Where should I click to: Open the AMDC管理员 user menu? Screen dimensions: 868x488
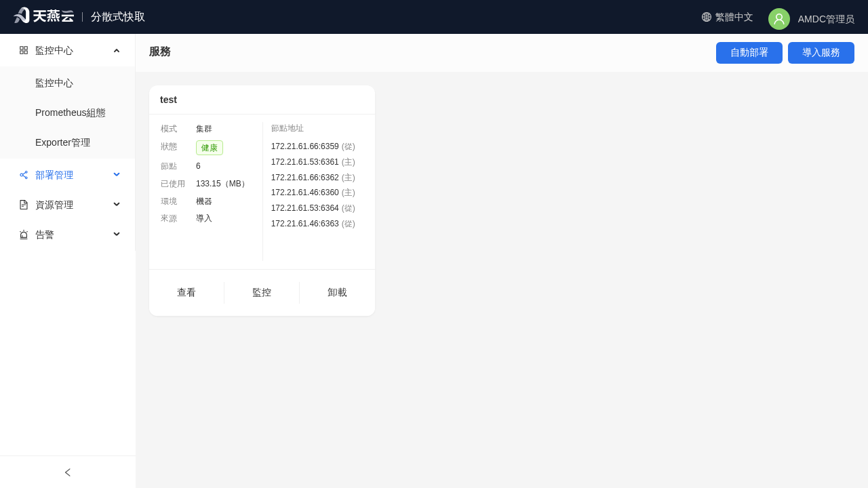pos(826,19)
